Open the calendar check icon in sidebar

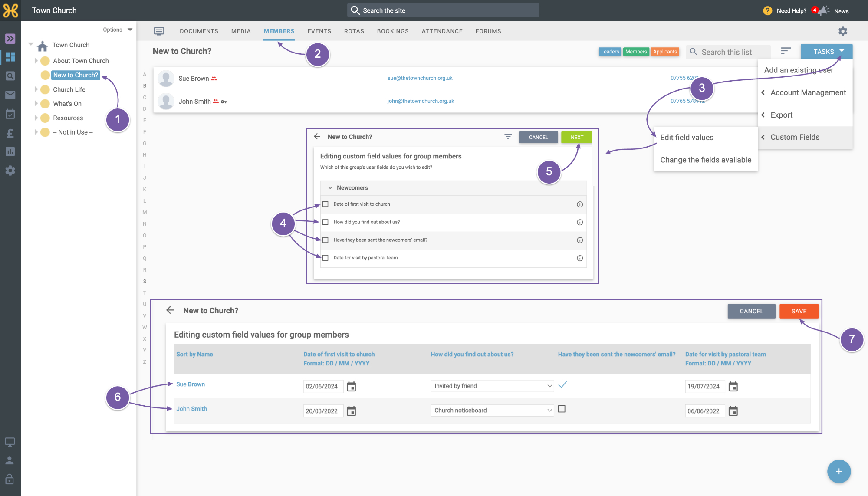tap(10, 114)
